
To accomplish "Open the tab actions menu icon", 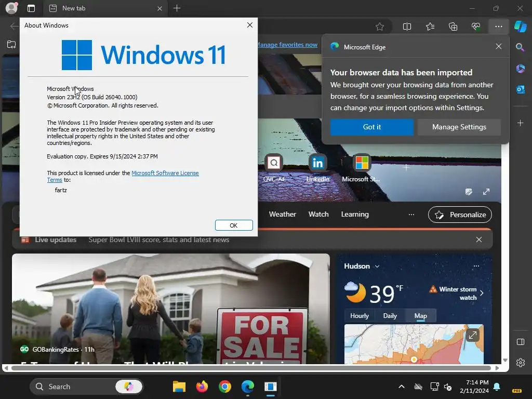I will tap(31, 8).
